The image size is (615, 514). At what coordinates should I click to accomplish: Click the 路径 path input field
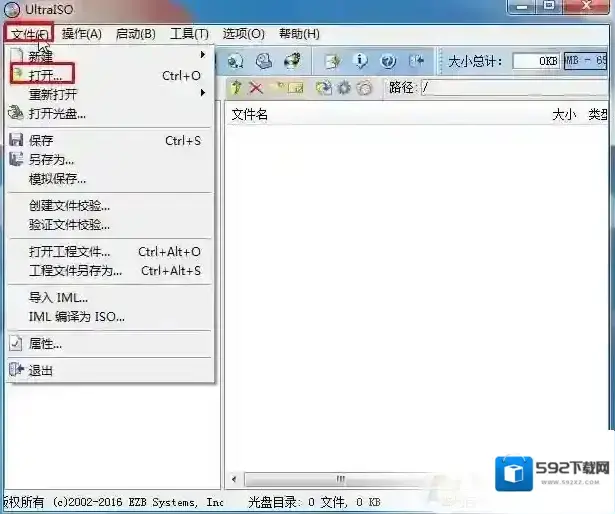pyautogui.click(x=510, y=88)
